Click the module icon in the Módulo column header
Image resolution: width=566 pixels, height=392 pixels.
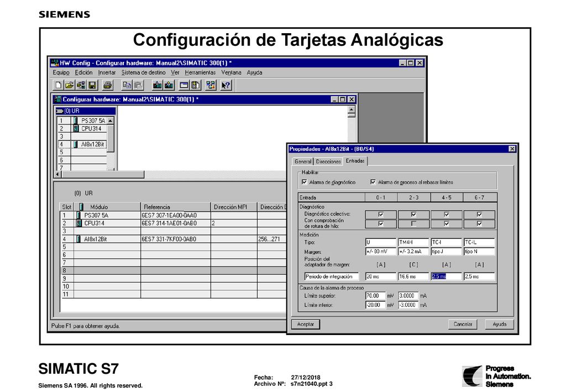[81, 207]
